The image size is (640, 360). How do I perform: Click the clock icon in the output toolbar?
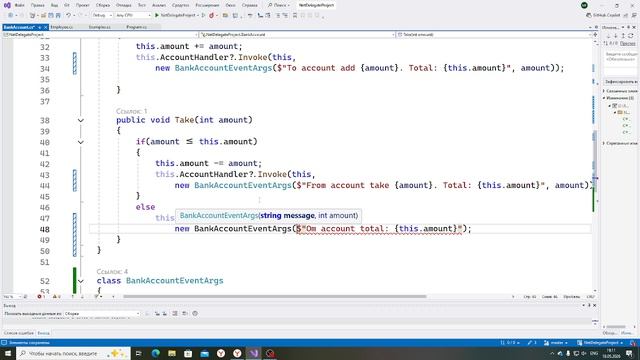[x=195, y=313]
